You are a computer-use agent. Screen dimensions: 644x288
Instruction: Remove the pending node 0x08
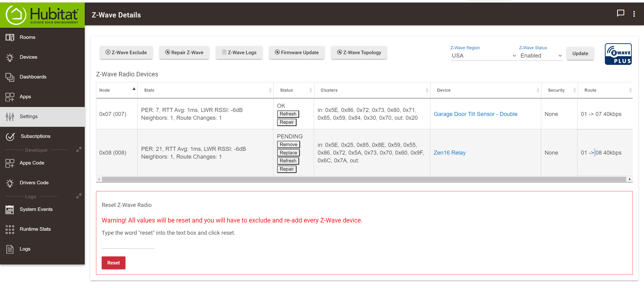pyautogui.click(x=288, y=144)
